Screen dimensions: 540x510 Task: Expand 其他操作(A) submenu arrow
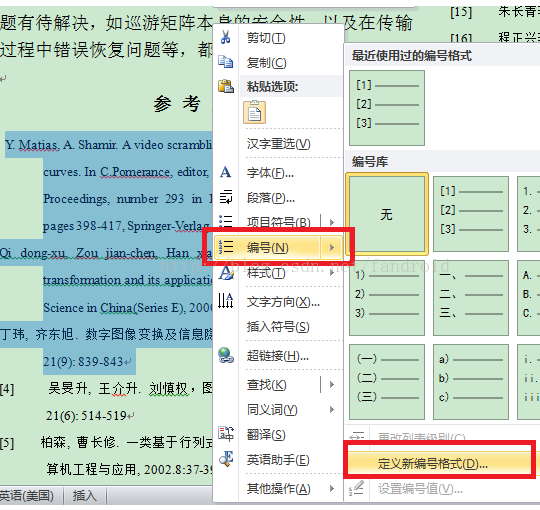tap(332, 488)
